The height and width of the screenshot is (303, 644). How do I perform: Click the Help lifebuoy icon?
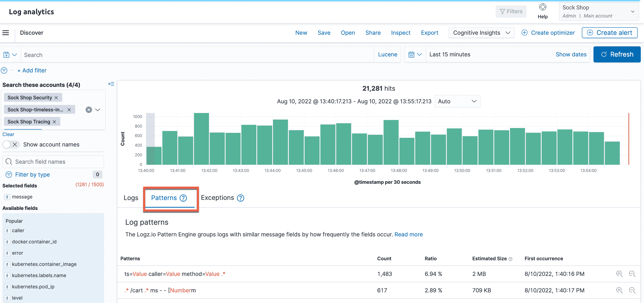pos(542,7)
